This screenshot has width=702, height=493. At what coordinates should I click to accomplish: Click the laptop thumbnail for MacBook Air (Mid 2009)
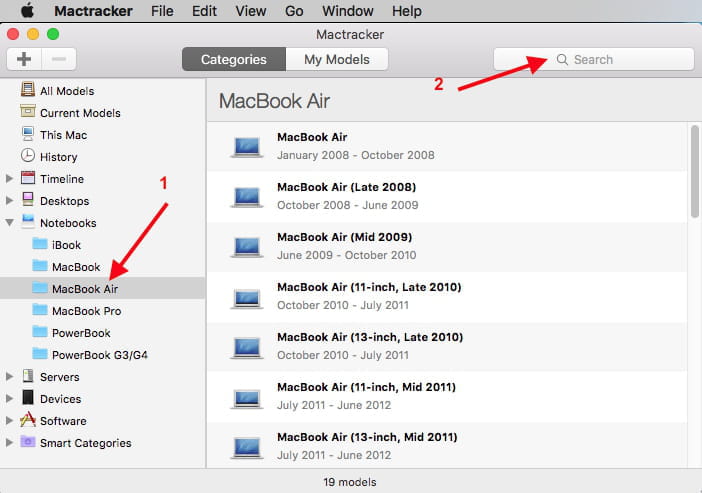tap(247, 247)
